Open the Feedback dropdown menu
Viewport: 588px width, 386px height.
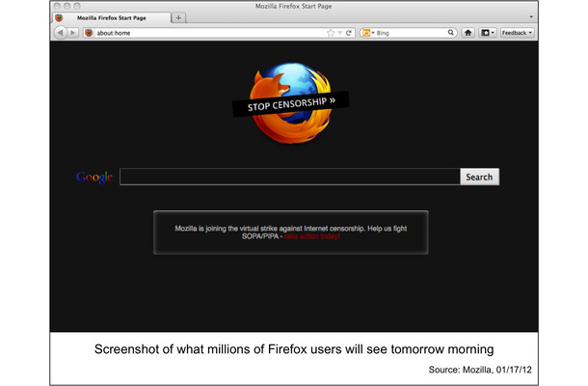(517, 33)
